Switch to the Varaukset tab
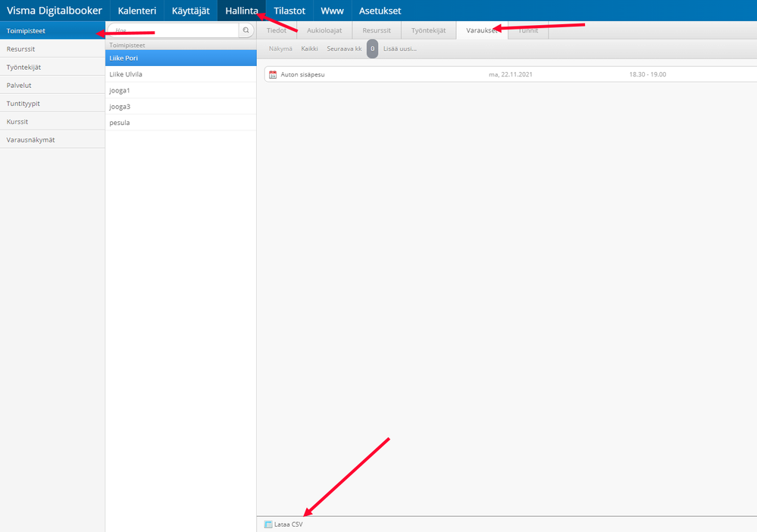The image size is (757, 532). point(482,30)
